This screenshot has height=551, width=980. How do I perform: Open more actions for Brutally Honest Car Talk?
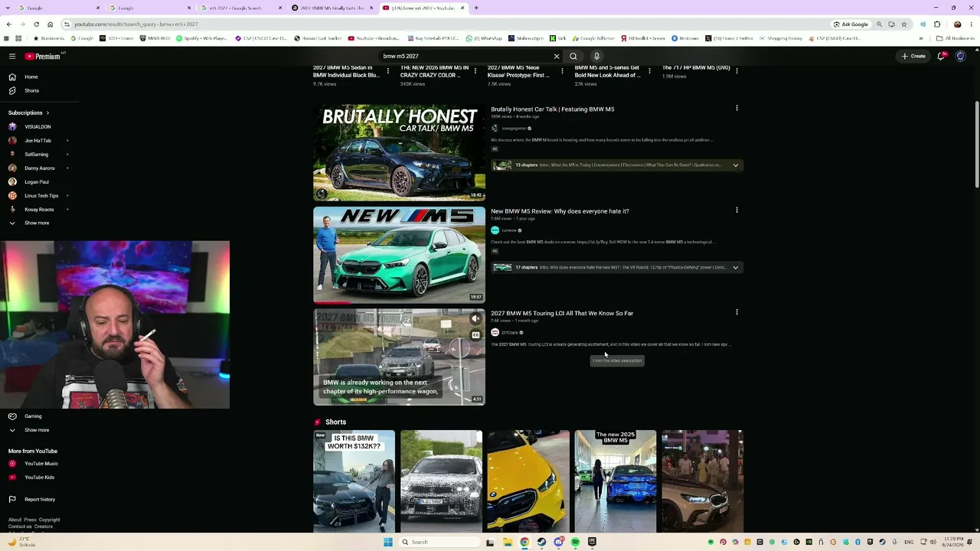[x=737, y=108]
